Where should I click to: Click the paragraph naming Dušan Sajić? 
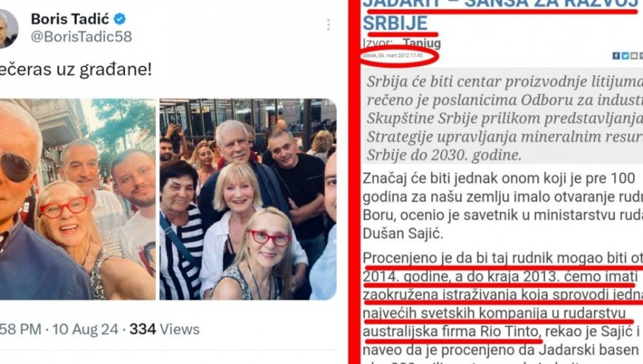tap(502, 206)
